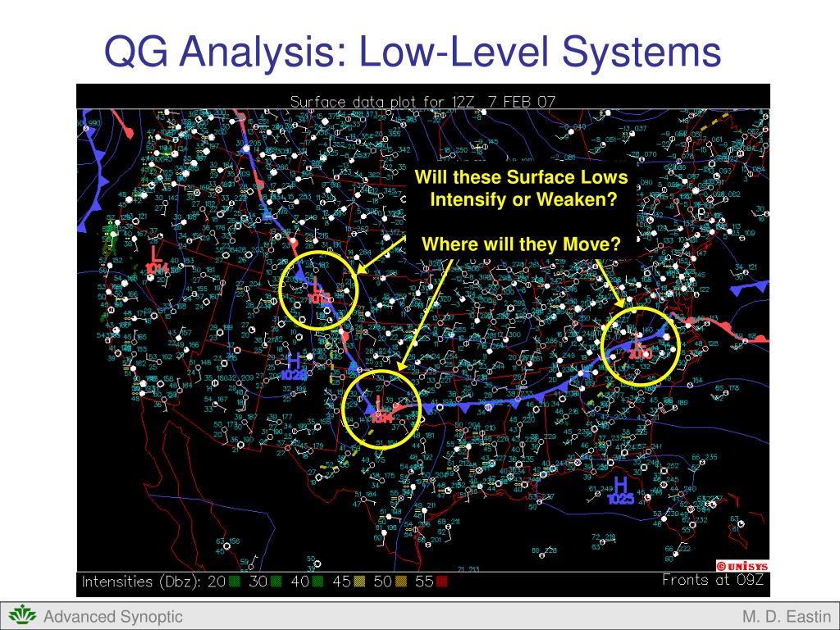Click the red Unisys copyright logo
This screenshot has height=630, width=840.
click(x=742, y=566)
